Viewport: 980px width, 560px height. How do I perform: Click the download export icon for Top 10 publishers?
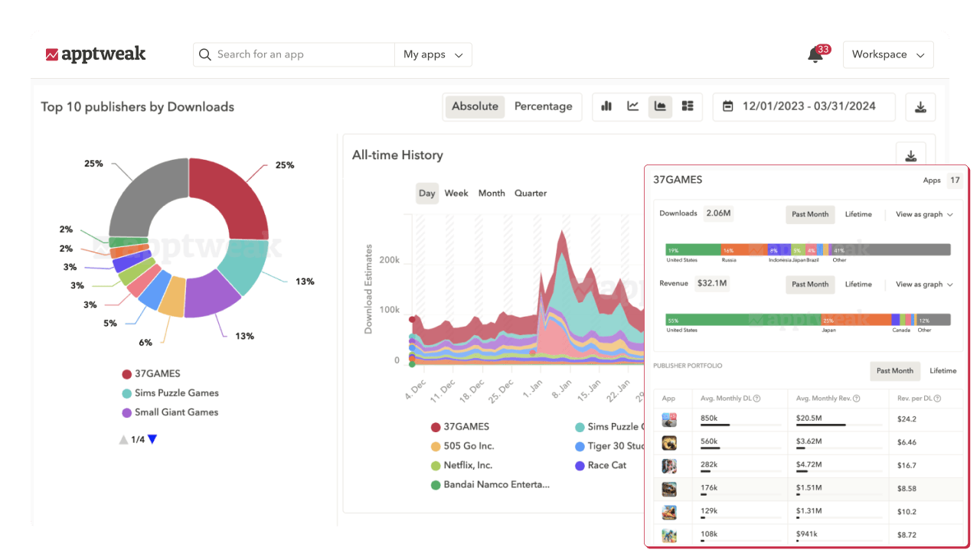[x=920, y=106]
